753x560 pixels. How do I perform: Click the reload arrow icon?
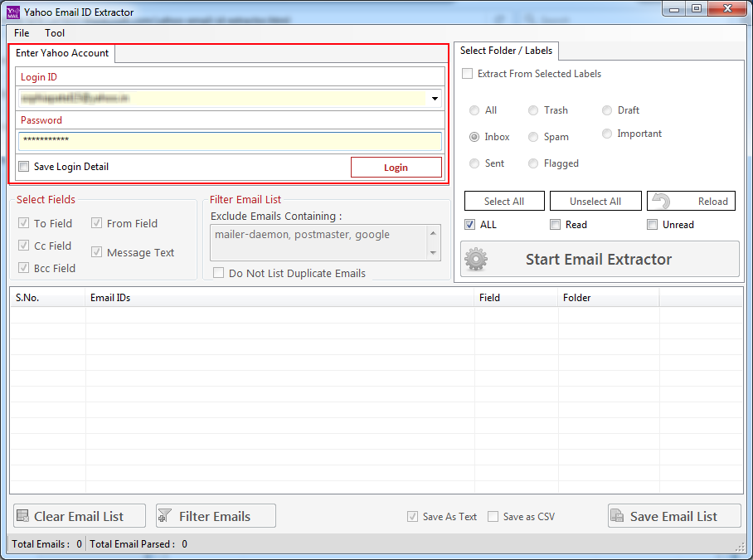(661, 201)
